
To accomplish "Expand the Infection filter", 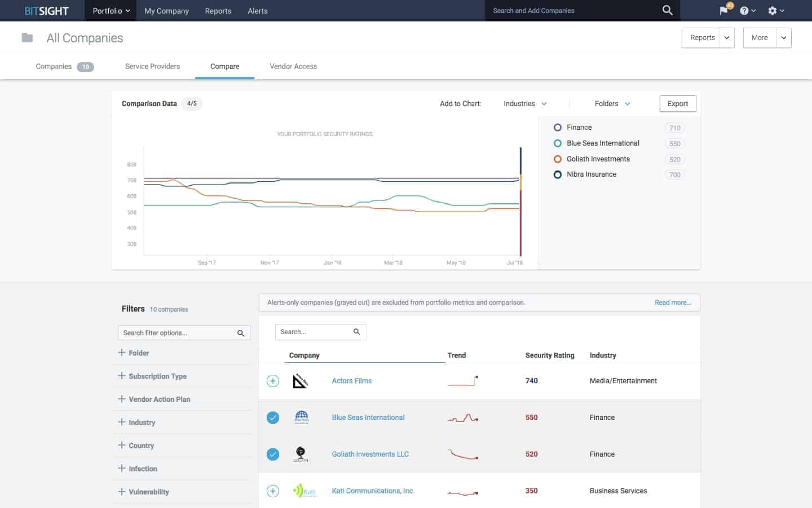I will 138,469.
